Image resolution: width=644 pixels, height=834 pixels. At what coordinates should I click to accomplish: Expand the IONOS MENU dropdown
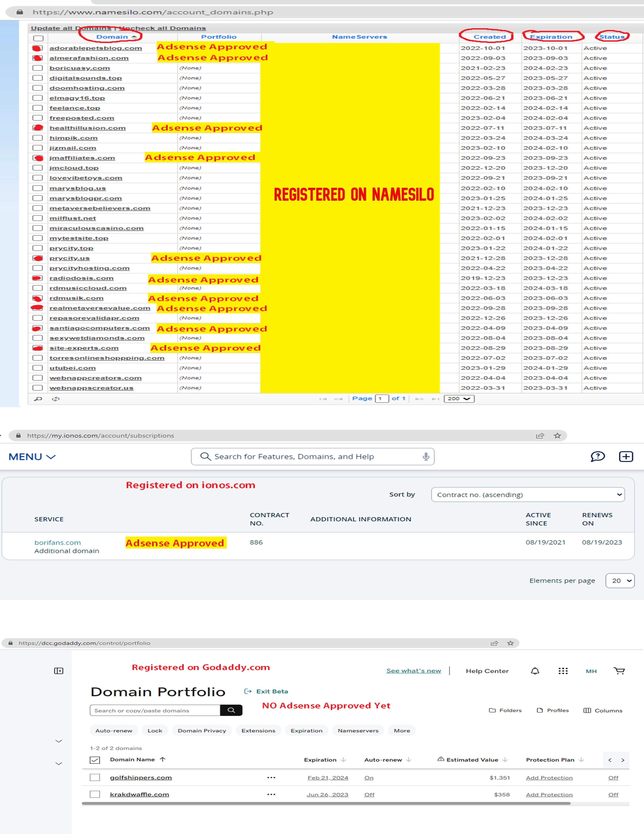tap(32, 457)
